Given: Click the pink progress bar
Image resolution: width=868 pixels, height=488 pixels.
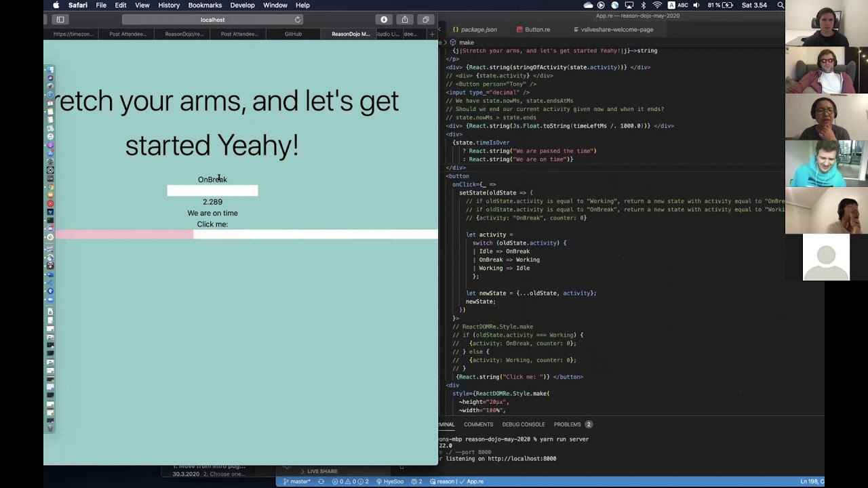Looking at the screenshot, I should point(125,234).
